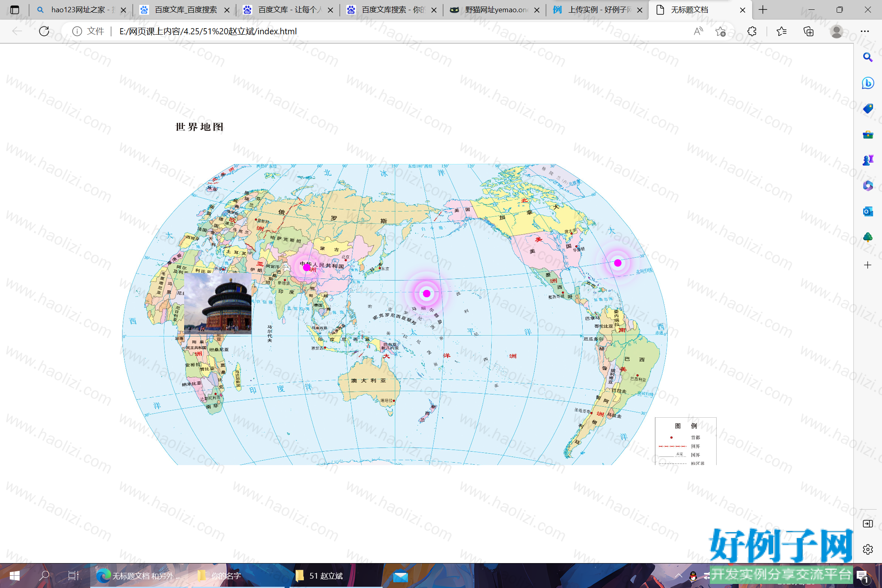
Task: Toggle the sidebar hide button
Action: pyautogui.click(x=868, y=524)
